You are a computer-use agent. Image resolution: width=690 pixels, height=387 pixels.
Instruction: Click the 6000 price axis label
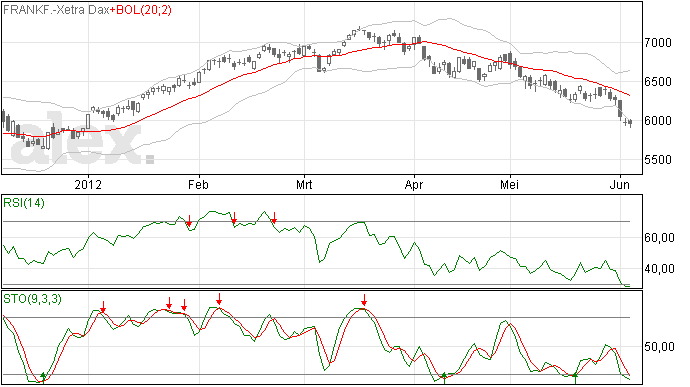[x=658, y=121]
